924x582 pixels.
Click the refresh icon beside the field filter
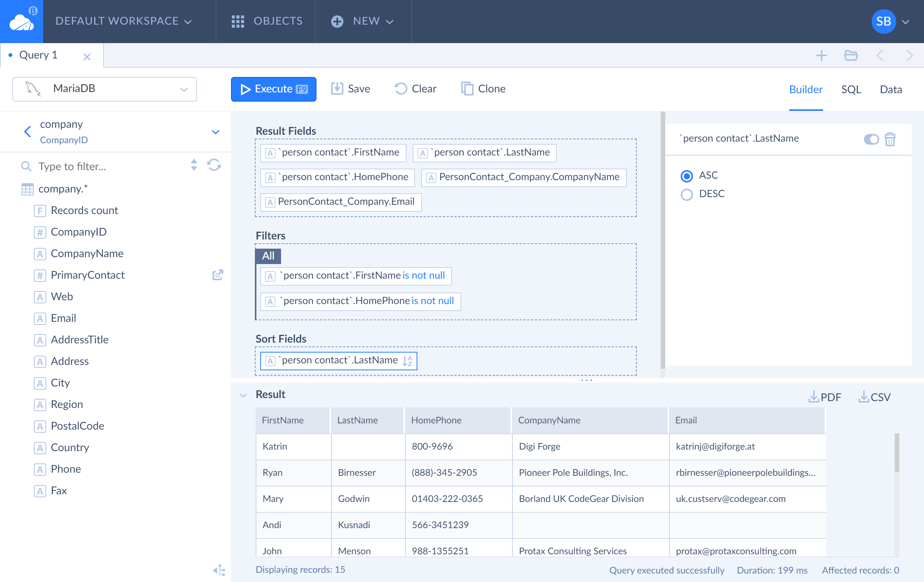tap(214, 165)
